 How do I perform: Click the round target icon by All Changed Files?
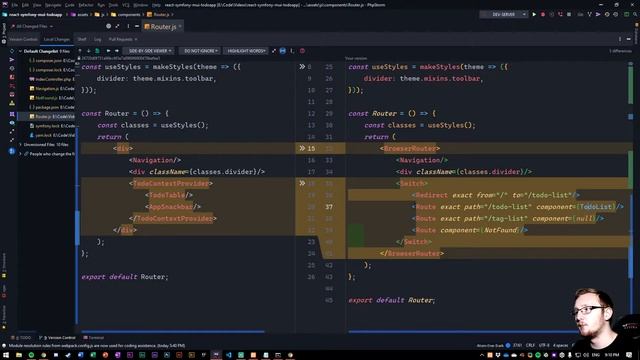109,26
